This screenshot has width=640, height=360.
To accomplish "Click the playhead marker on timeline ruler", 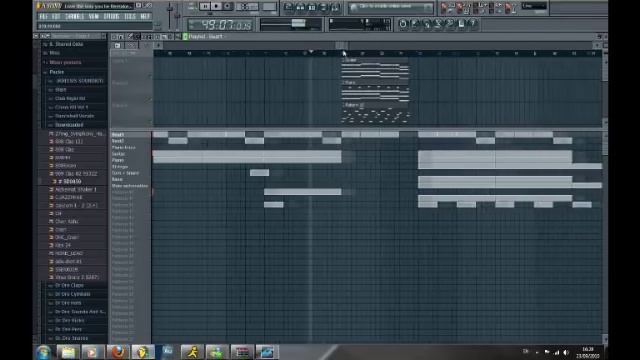I will [311, 52].
